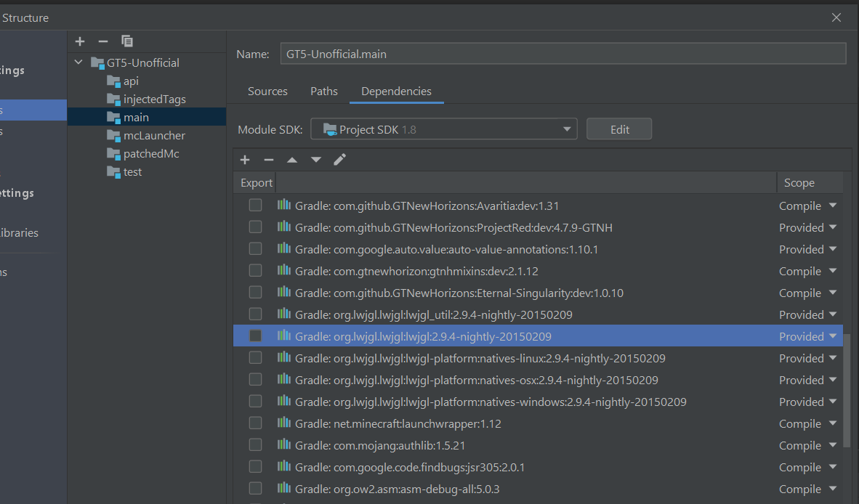Click the patchedMc module folder icon
Viewport: 859px width, 504px height.
point(113,153)
